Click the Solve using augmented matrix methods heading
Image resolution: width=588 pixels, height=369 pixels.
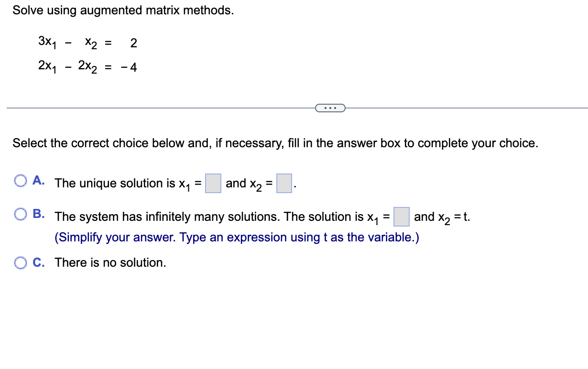point(123,10)
